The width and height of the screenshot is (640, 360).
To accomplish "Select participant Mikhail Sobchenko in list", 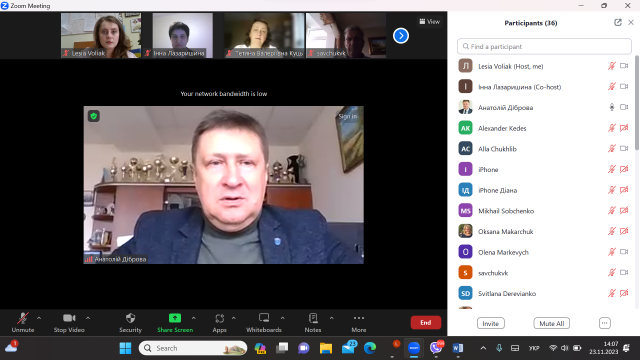I will (x=544, y=211).
